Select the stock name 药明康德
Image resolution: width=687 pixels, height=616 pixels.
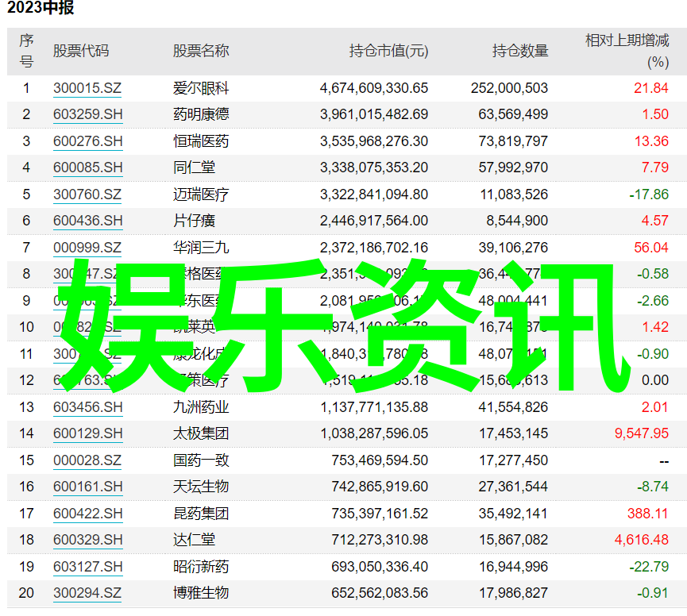(201, 114)
